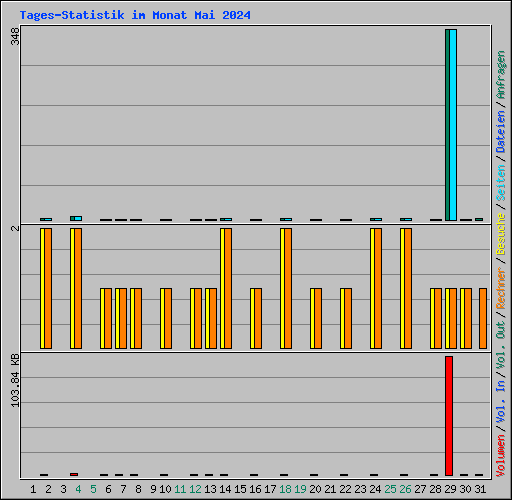Click the '2' y-axis label of visits chart

[x=15, y=228]
